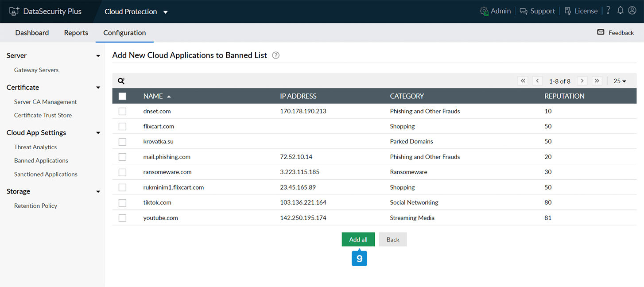
Task: Open Server CA Management
Action: (x=46, y=102)
